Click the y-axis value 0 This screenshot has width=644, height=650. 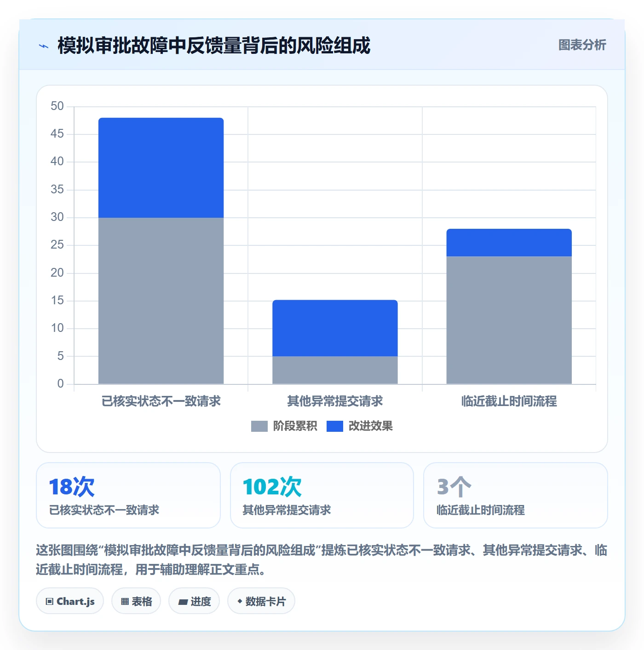click(60, 384)
